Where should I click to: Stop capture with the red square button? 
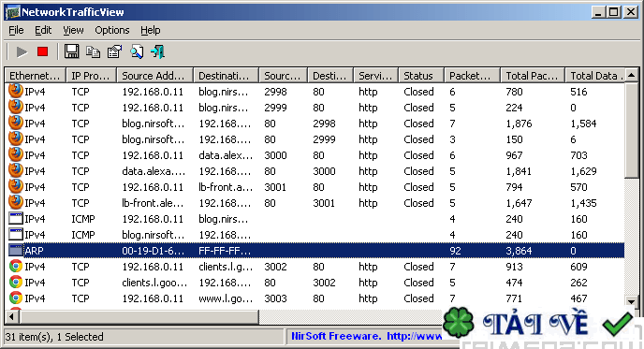point(42,51)
